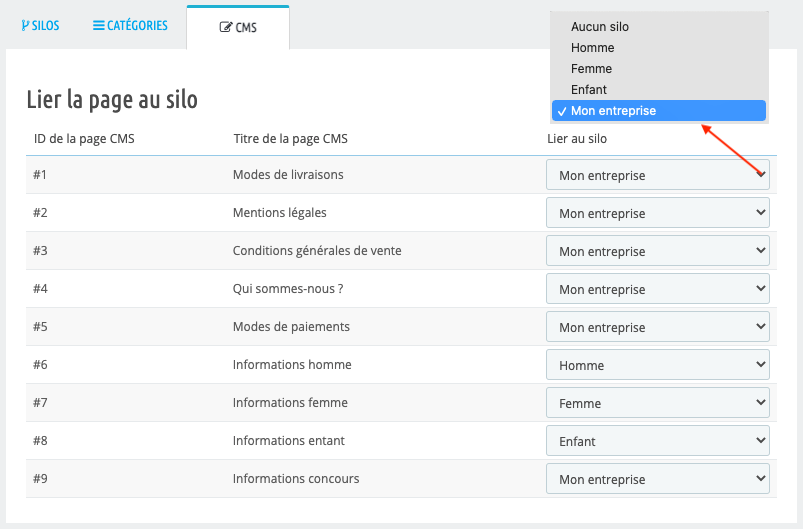Click the '#1' page ID cell
The image size is (803, 529).
pos(40,175)
